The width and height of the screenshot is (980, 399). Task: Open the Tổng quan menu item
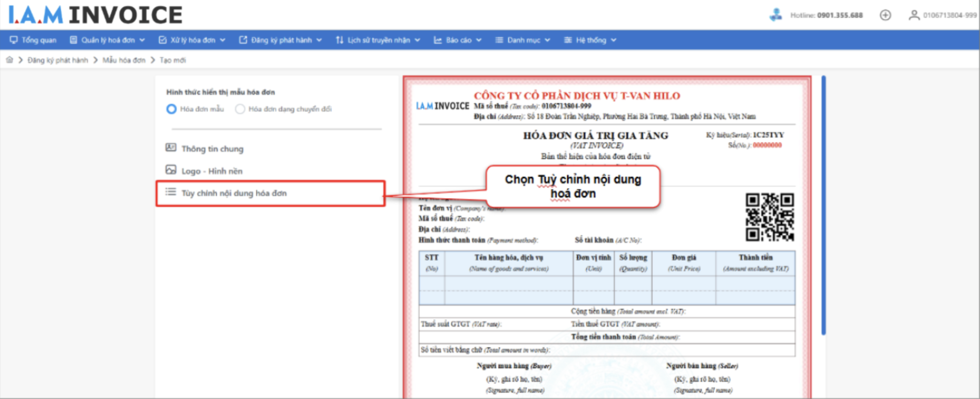[33, 40]
